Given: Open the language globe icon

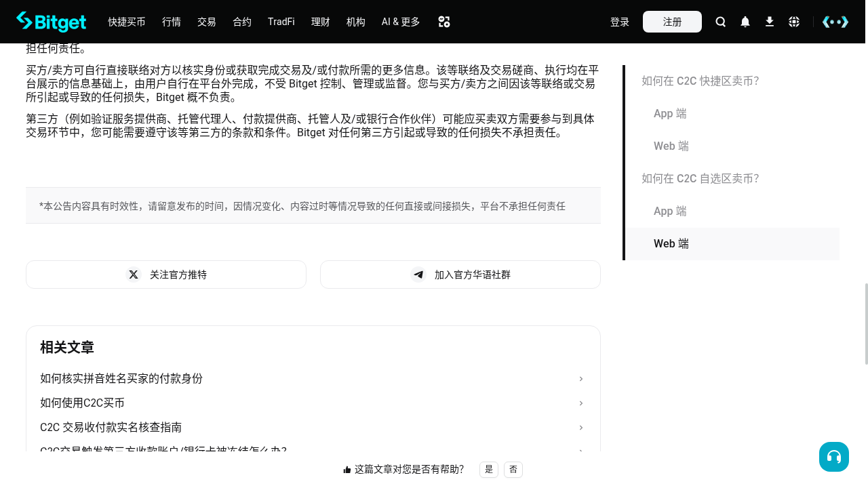Looking at the screenshot, I should tap(794, 22).
